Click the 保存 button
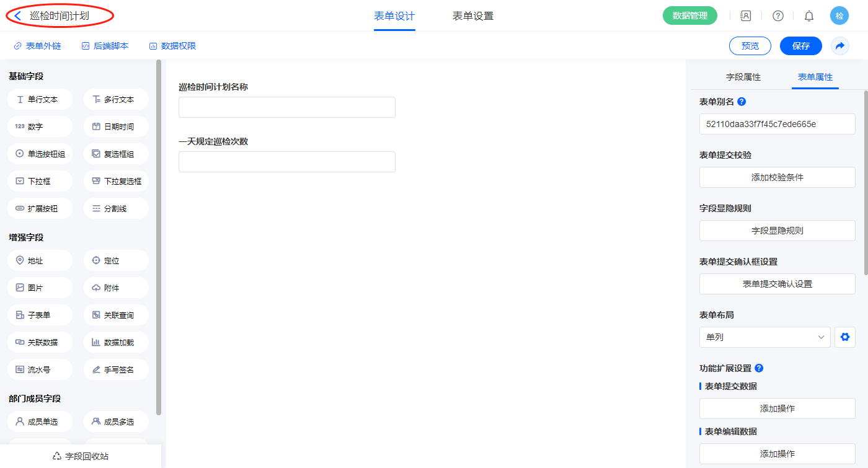Viewport: 868px width, 468px height. [800, 46]
